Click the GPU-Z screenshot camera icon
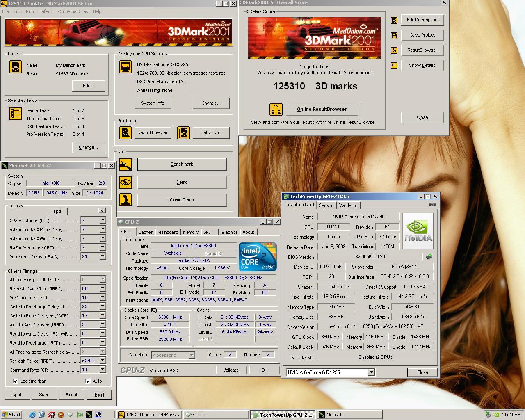This screenshot has width=525, height=420. pos(432,204)
